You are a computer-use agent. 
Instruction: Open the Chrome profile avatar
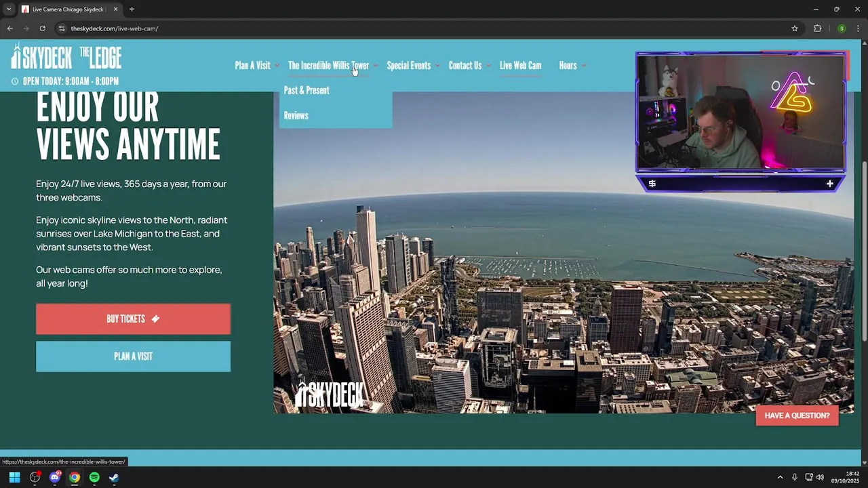pos(842,28)
